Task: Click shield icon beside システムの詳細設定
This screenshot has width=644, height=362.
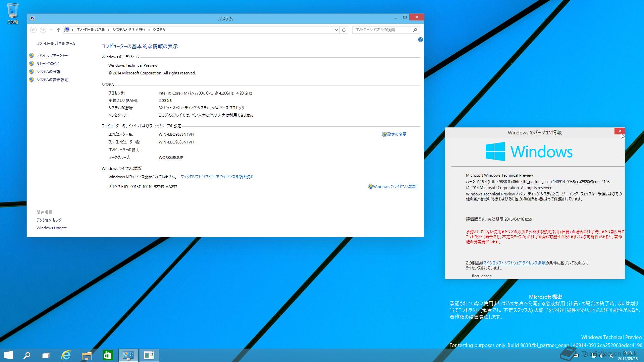Action: tap(32, 80)
